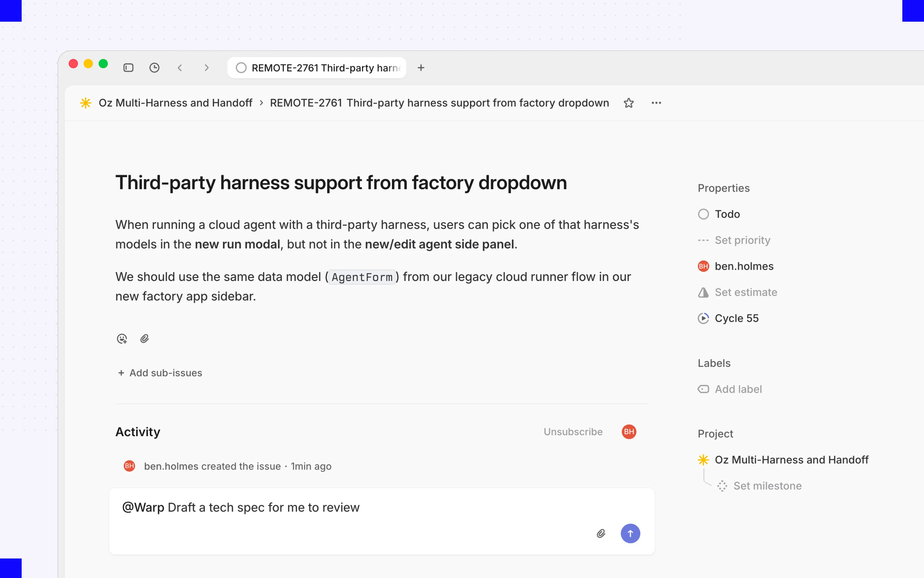The height and width of the screenshot is (578, 924).
Task: Click into the comment input field
Action: (x=382, y=521)
